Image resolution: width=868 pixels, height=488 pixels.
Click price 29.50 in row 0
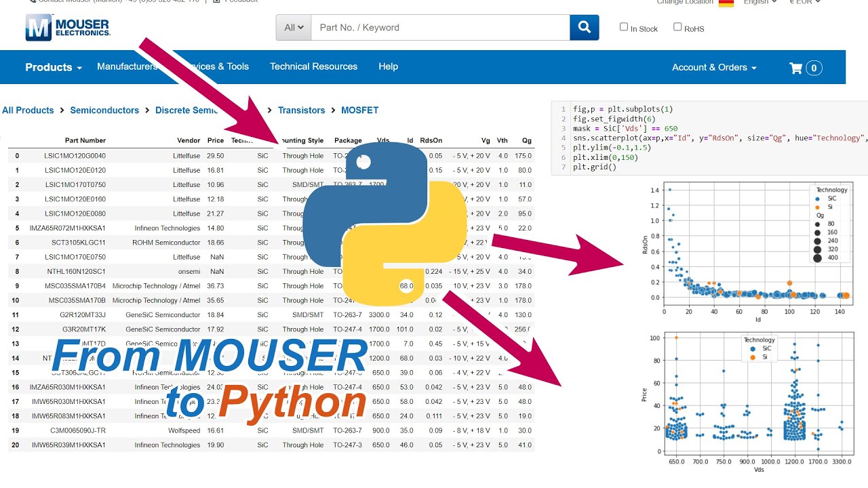[215, 156]
